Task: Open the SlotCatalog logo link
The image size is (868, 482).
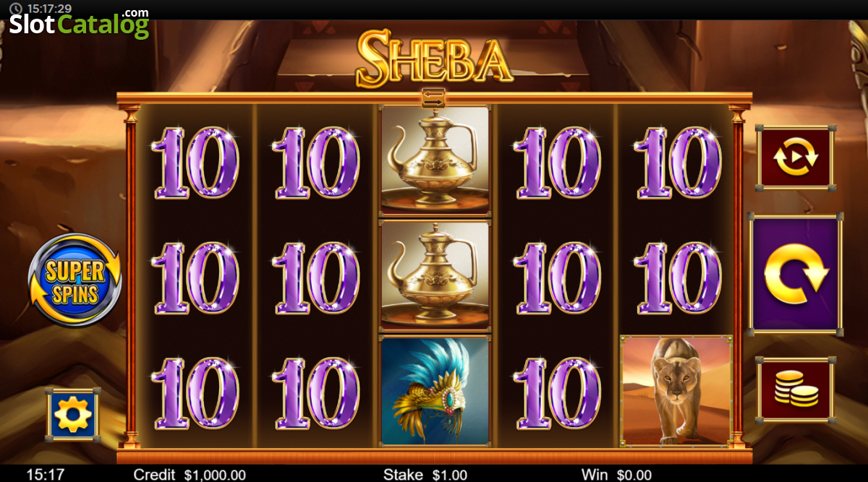Action: point(80,24)
